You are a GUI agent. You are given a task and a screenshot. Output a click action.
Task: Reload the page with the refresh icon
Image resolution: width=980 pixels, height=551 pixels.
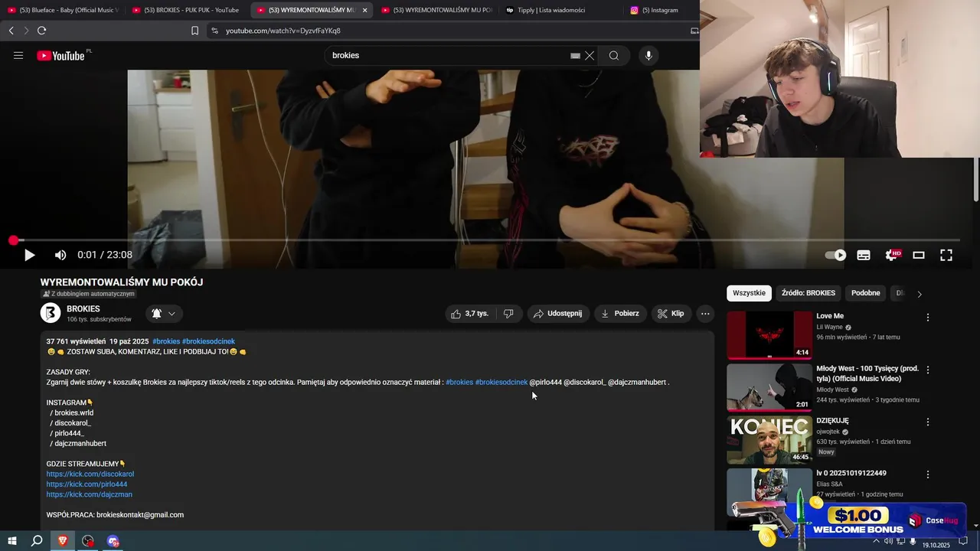pyautogui.click(x=42, y=31)
